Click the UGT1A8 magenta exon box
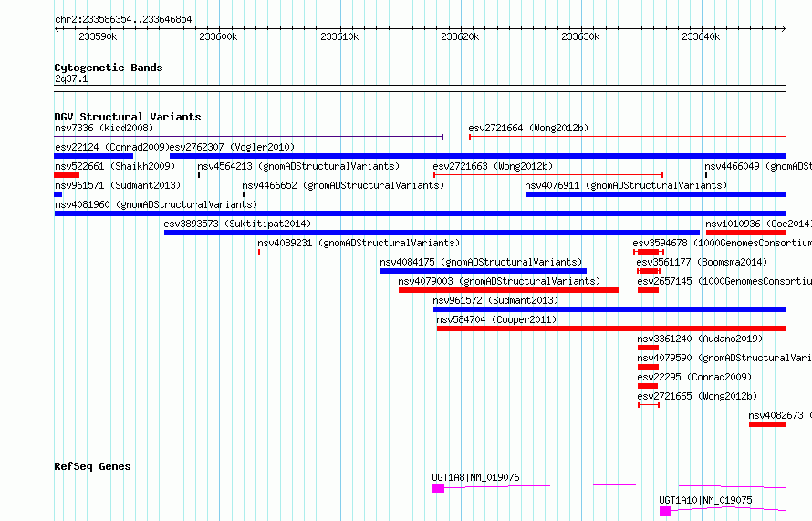The width and height of the screenshot is (812, 521). [x=439, y=488]
